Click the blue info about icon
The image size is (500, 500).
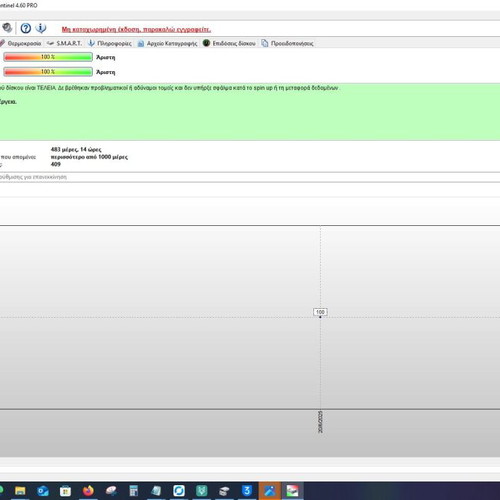pyautogui.click(x=41, y=28)
